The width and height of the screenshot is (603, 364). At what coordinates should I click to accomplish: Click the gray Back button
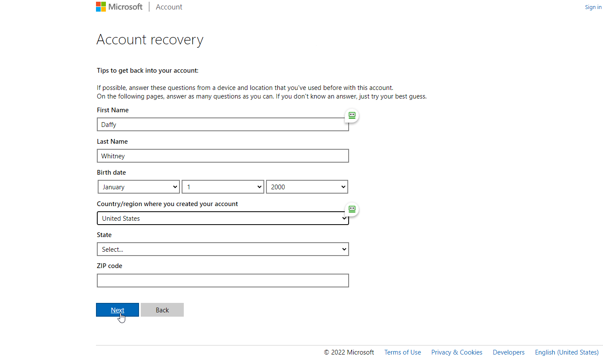(162, 310)
